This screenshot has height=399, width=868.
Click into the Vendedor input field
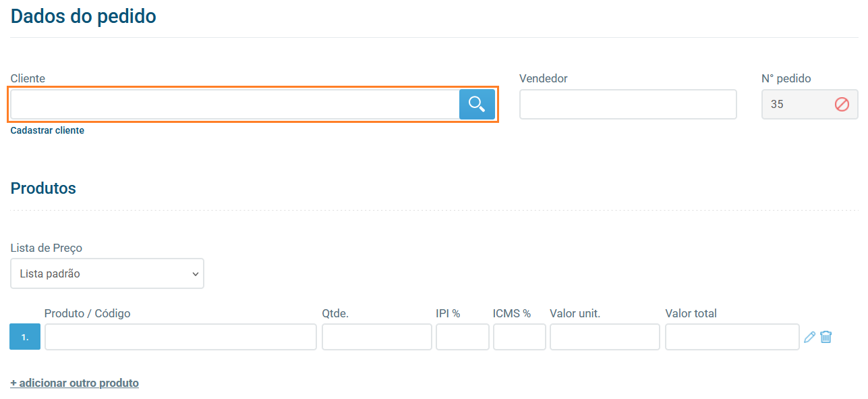coord(627,105)
